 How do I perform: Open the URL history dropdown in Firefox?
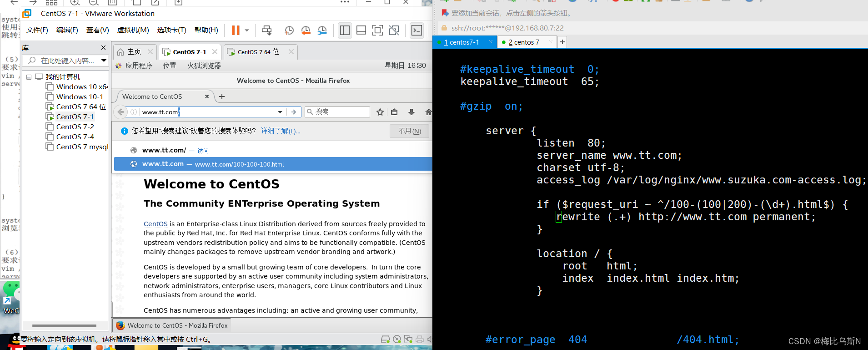(280, 112)
